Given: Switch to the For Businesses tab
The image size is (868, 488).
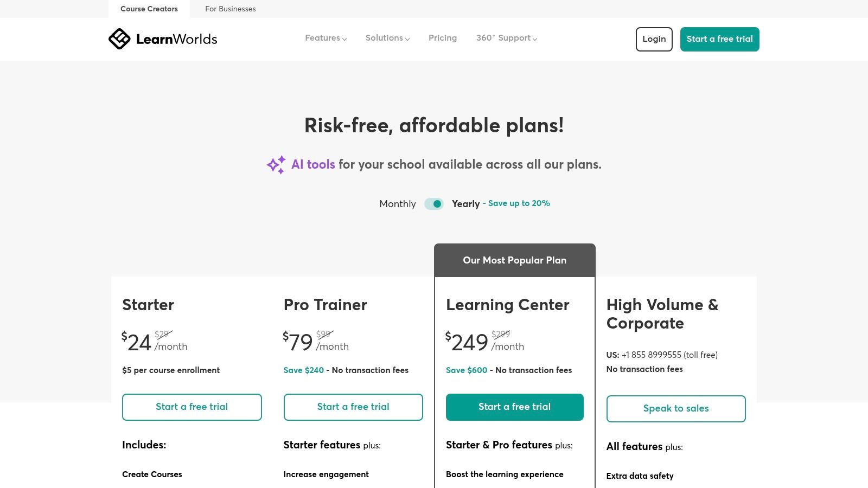Looking at the screenshot, I should [230, 9].
